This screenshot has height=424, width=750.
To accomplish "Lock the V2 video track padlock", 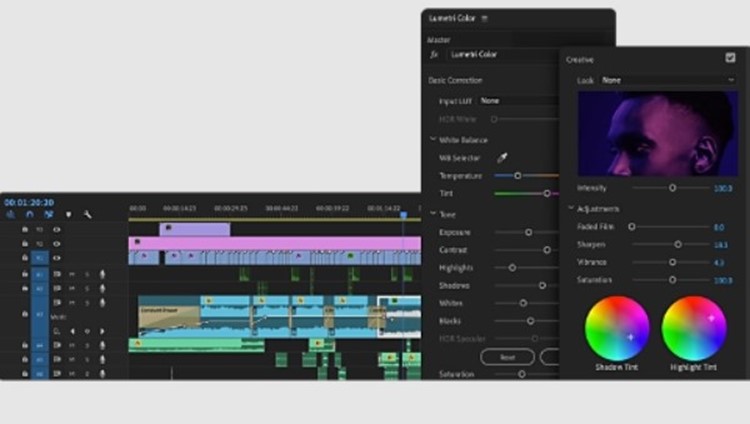I will [x=25, y=244].
